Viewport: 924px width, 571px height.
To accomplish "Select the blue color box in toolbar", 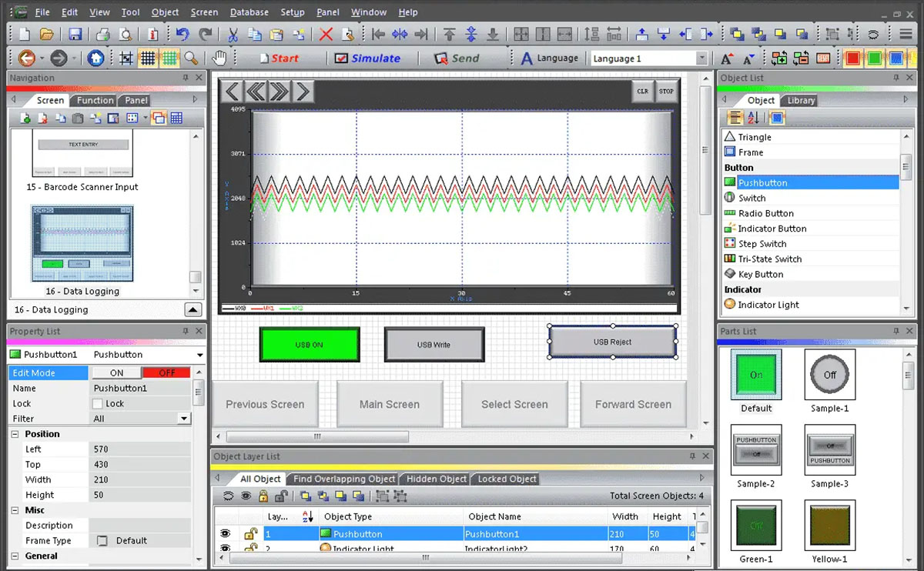I will coord(896,58).
